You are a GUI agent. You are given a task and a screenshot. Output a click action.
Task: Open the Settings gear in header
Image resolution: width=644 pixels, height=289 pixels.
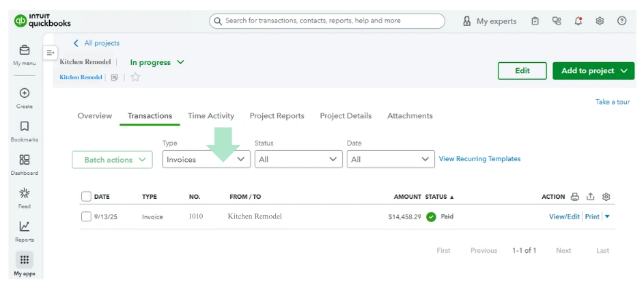coord(600,21)
